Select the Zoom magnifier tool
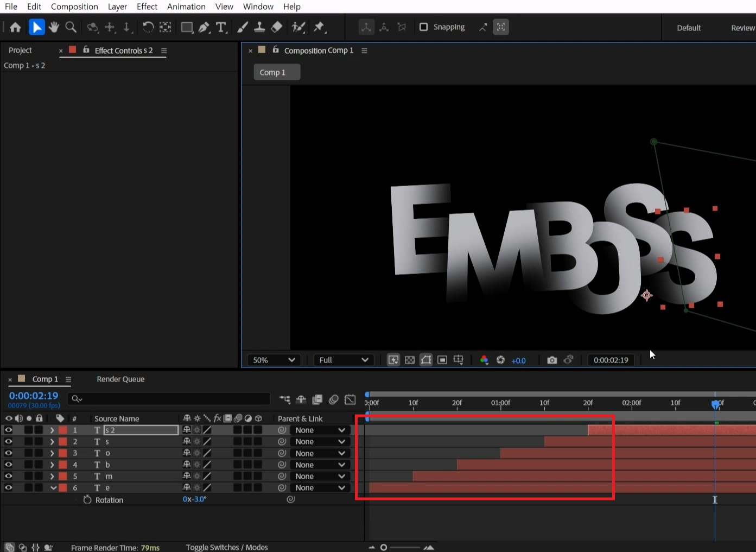This screenshot has width=756, height=552. (x=71, y=27)
